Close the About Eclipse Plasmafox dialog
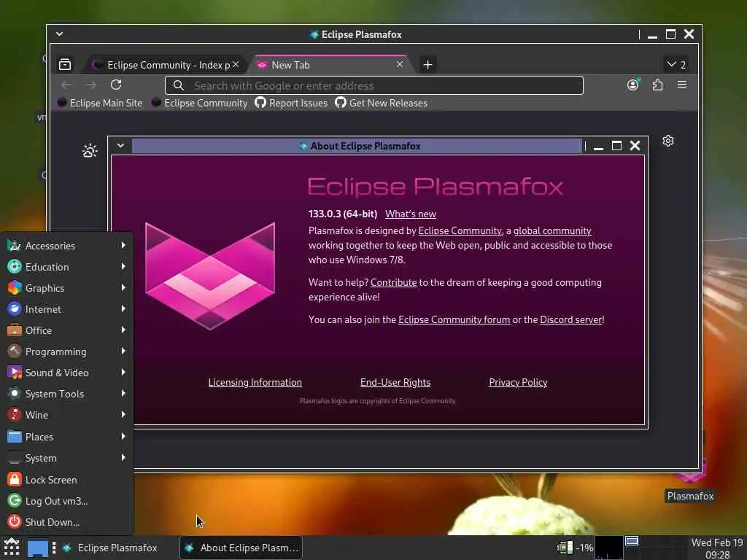 tap(635, 146)
